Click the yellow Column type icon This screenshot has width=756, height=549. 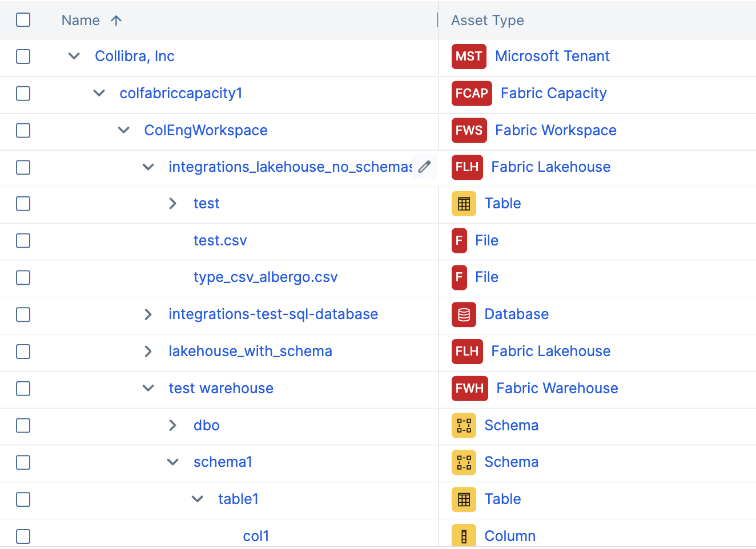coord(464,536)
